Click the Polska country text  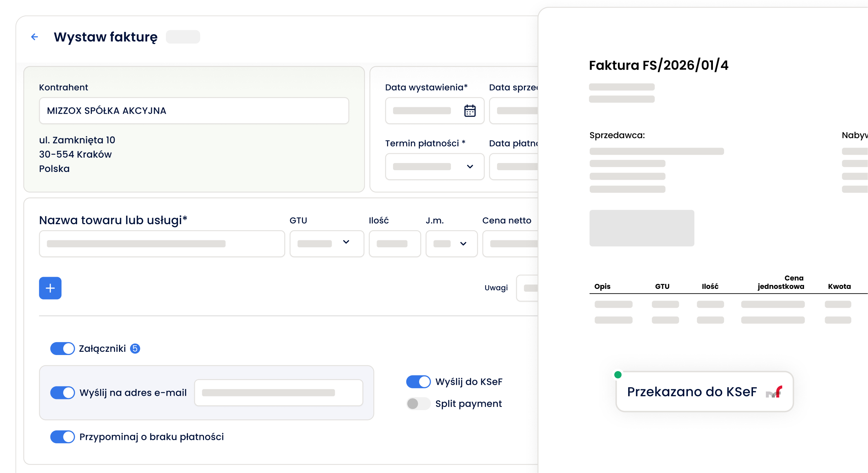54,169
